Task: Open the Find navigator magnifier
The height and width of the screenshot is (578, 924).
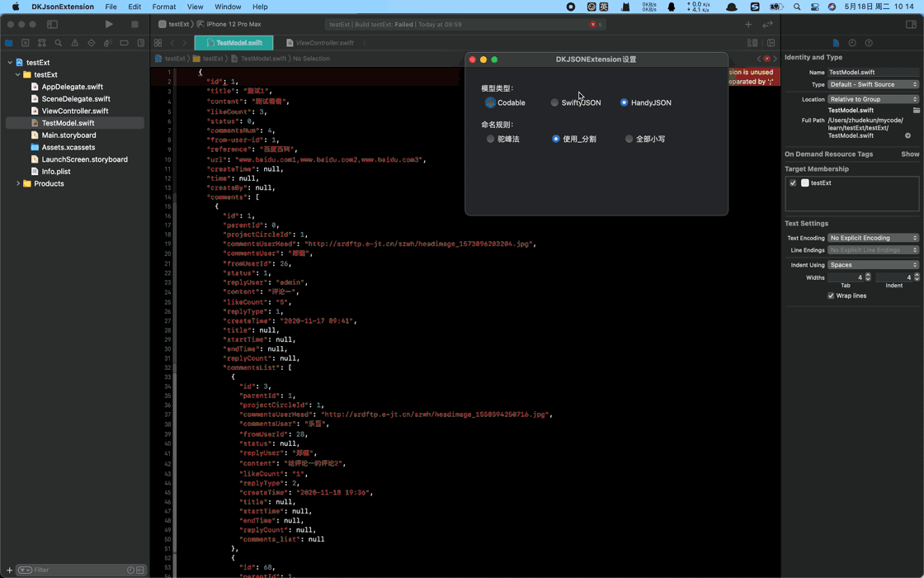Action: [59, 42]
